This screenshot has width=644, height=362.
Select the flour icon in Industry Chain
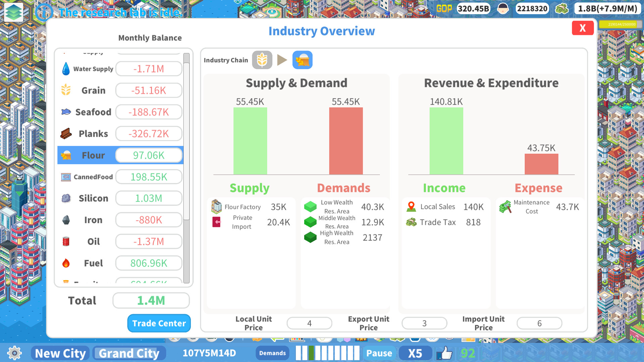[x=302, y=60]
